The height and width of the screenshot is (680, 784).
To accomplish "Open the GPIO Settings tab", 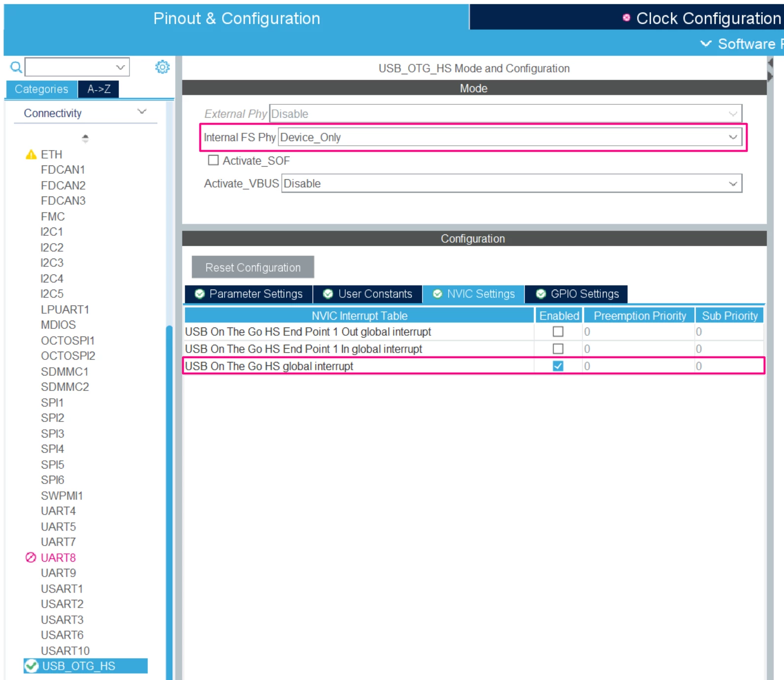I will [x=577, y=294].
